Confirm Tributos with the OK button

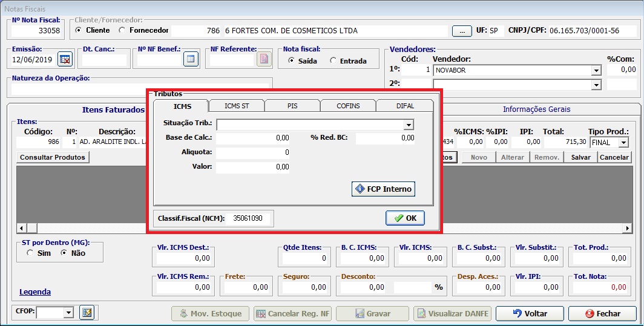tap(405, 218)
